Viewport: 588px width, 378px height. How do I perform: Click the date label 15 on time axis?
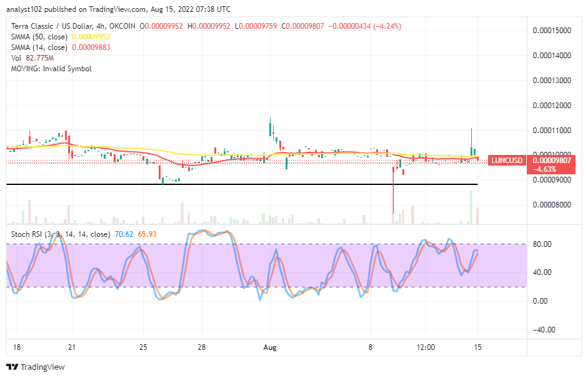click(477, 347)
